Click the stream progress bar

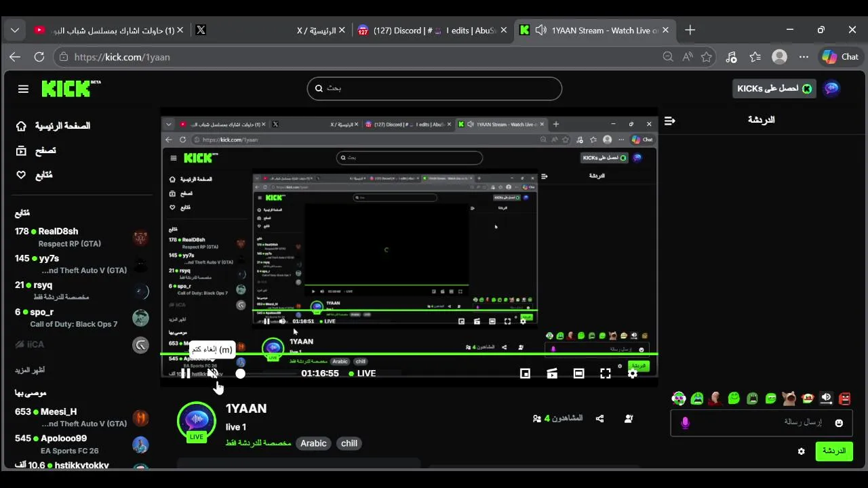pyautogui.click(x=409, y=354)
